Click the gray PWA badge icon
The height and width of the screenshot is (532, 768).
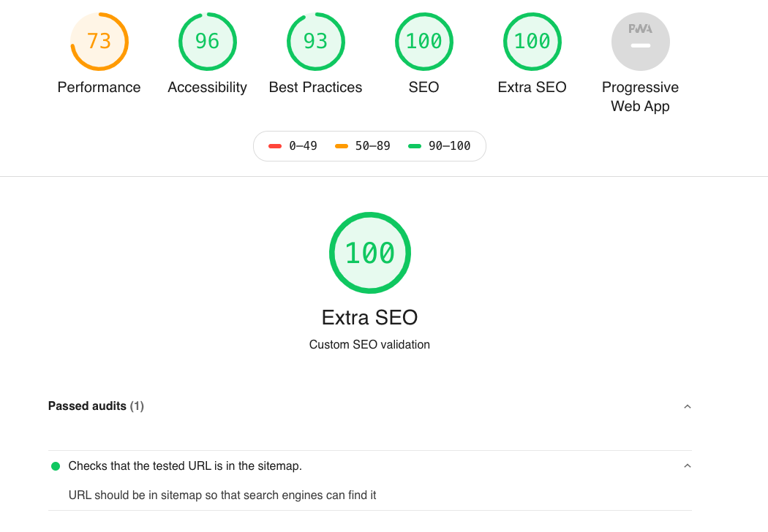coord(641,42)
